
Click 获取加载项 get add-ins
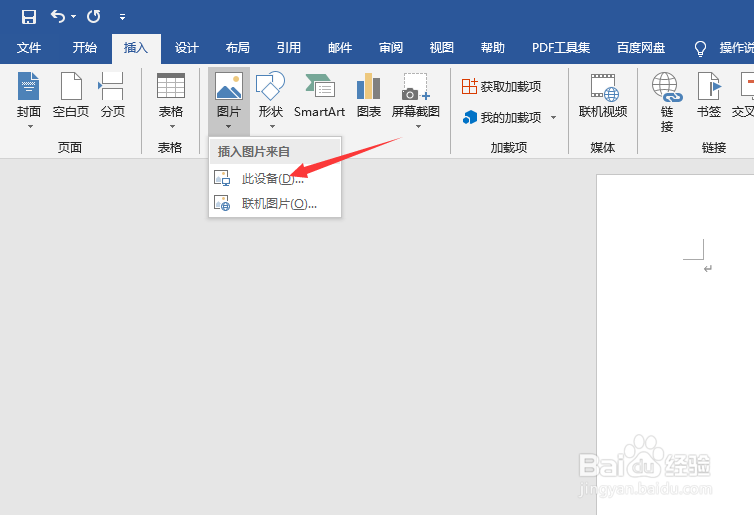502,87
